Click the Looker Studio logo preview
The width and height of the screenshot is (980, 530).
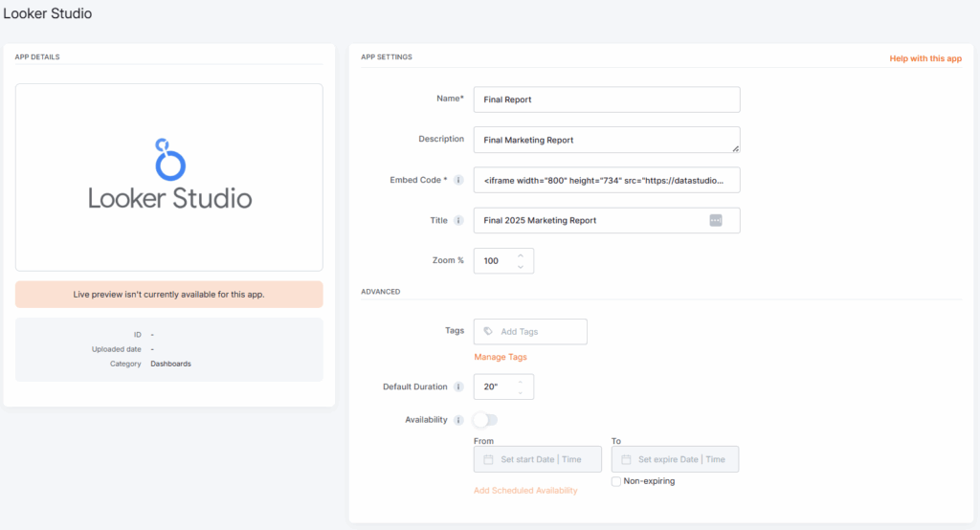[169, 178]
